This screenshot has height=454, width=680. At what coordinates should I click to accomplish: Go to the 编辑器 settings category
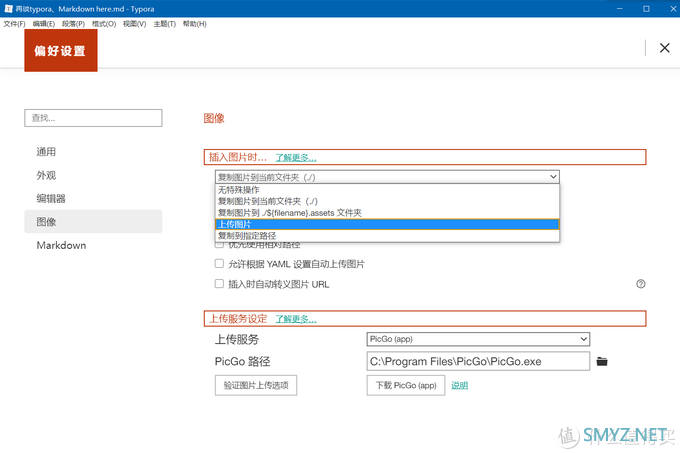click(93, 199)
